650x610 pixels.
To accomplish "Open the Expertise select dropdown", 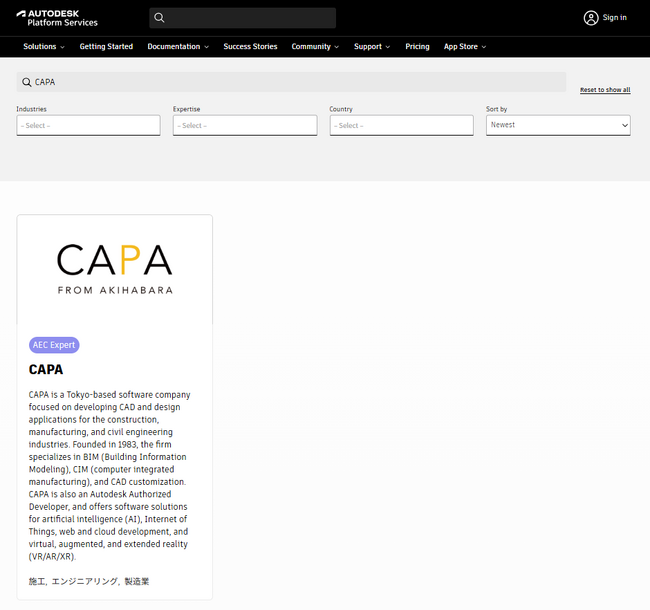I will pyautogui.click(x=245, y=125).
